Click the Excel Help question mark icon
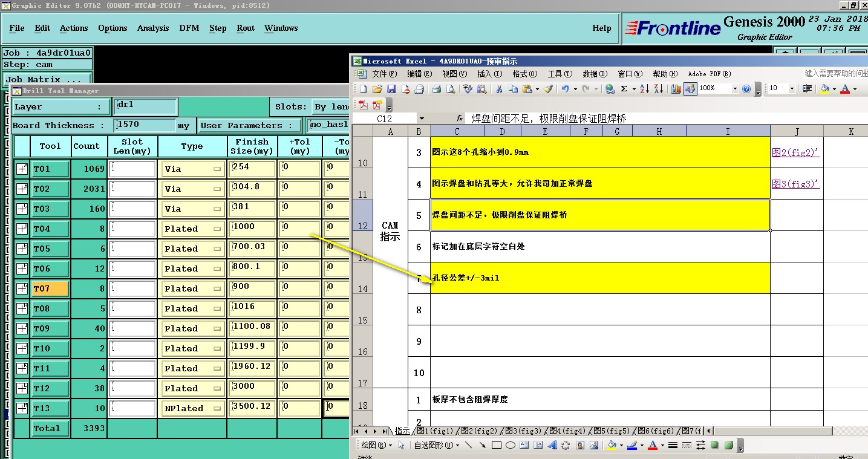This screenshot has height=459, width=868. click(x=746, y=88)
